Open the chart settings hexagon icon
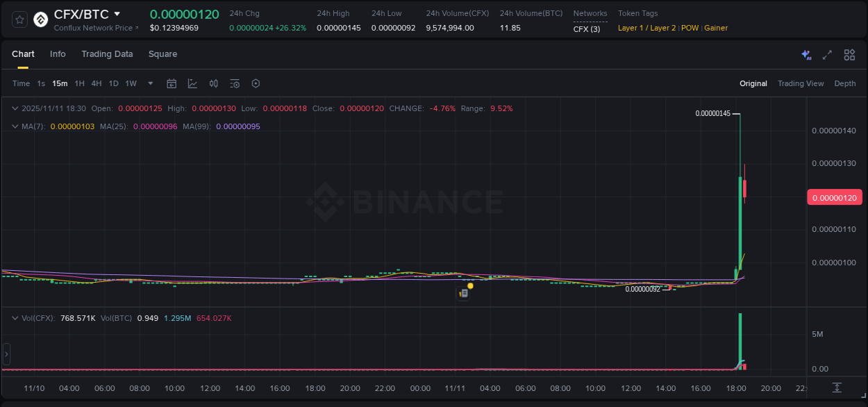The width and height of the screenshot is (868, 407). pos(256,83)
